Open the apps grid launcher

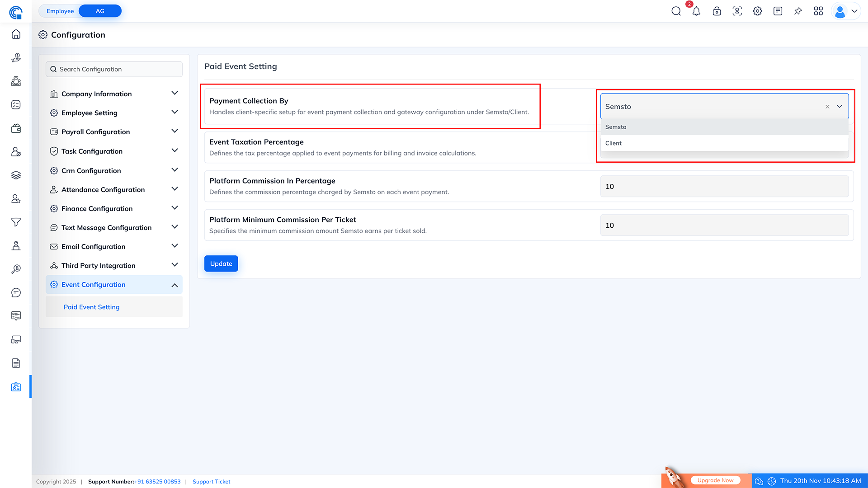818,11
